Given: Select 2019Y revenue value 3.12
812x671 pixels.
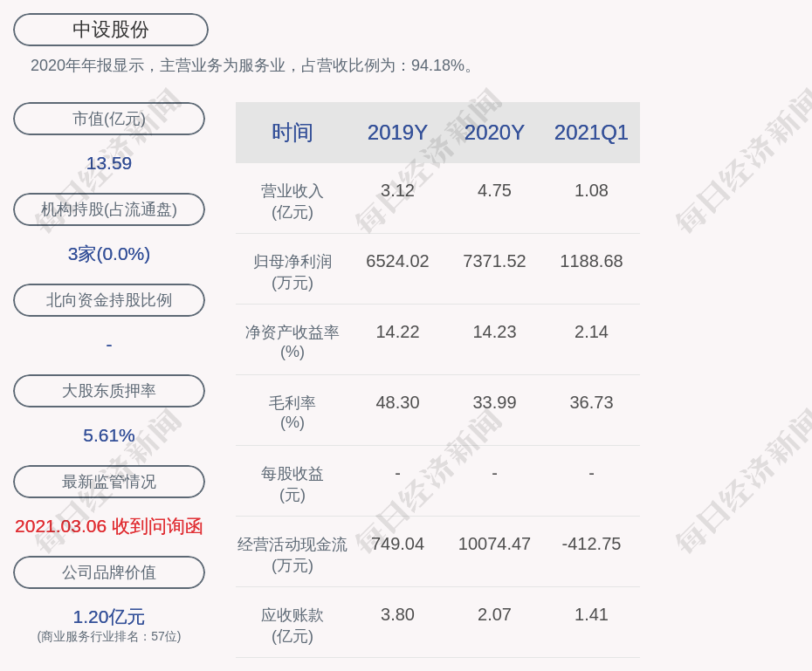Looking at the screenshot, I should click(x=397, y=190).
